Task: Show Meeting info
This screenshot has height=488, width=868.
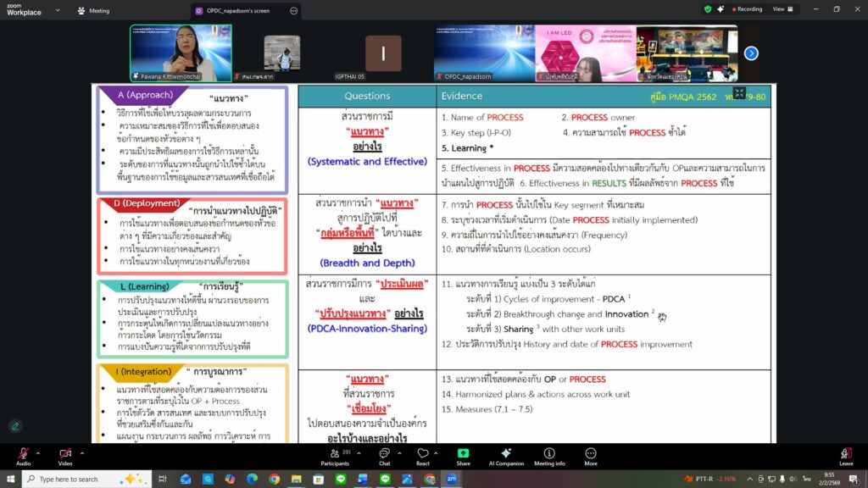Action: pos(549,455)
